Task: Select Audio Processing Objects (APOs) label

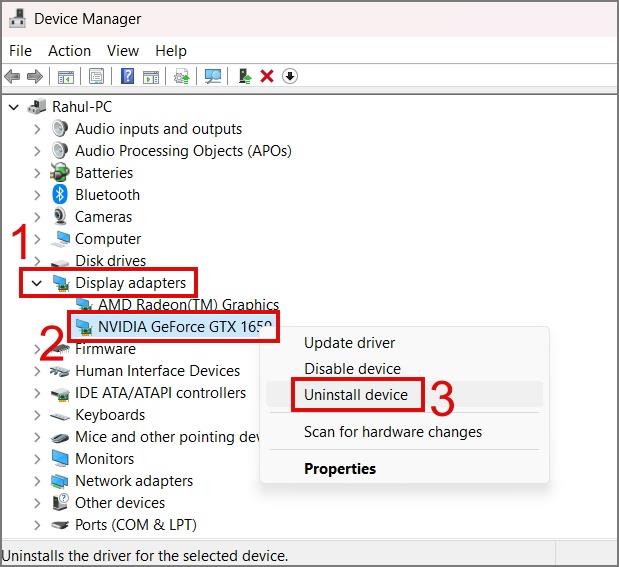Action: [183, 151]
